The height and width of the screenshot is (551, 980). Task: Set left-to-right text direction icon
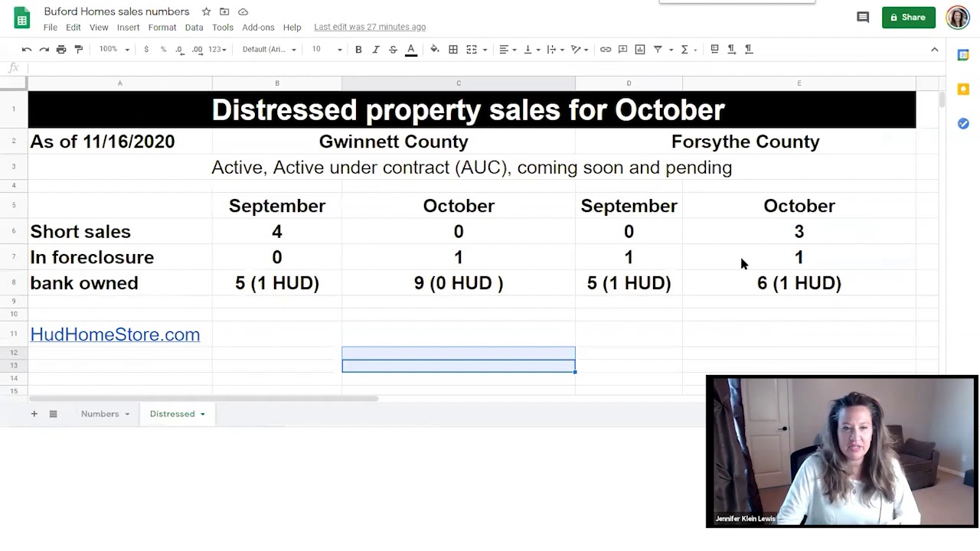[x=732, y=49]
